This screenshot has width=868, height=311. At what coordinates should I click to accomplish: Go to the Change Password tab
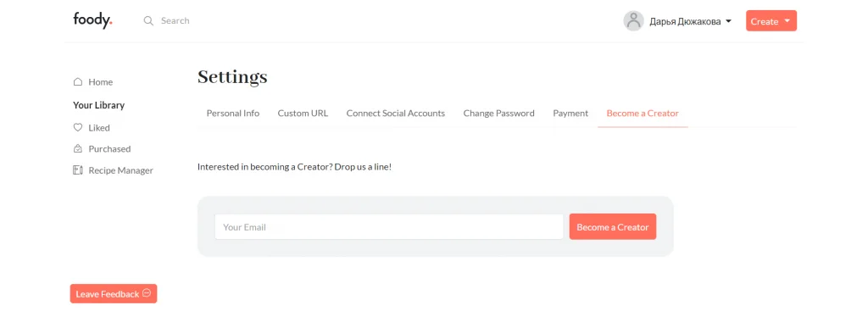498,114
